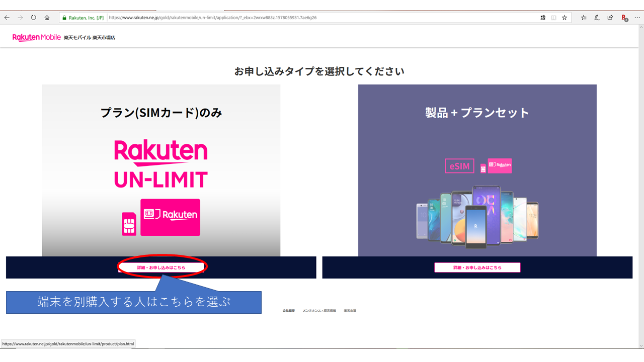Screen dimensions: 644x362
Task: Open the browser home page icon
Action: (47, 18)
